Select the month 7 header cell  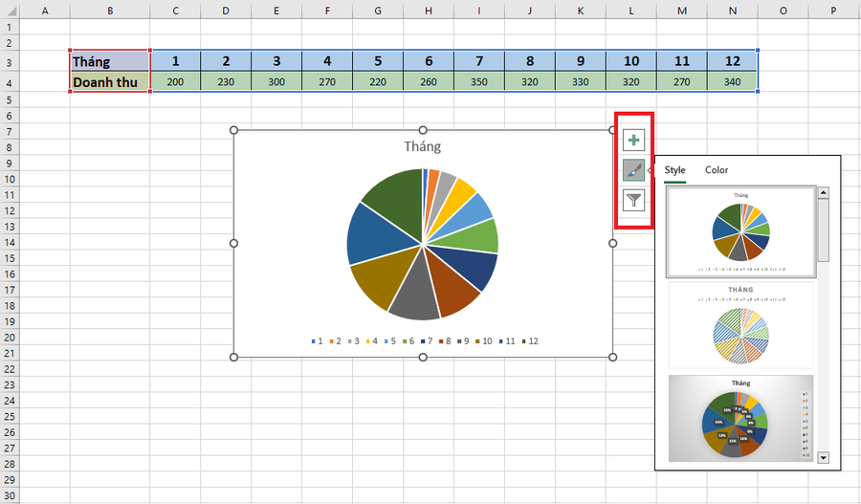click(x=479, y=61)
